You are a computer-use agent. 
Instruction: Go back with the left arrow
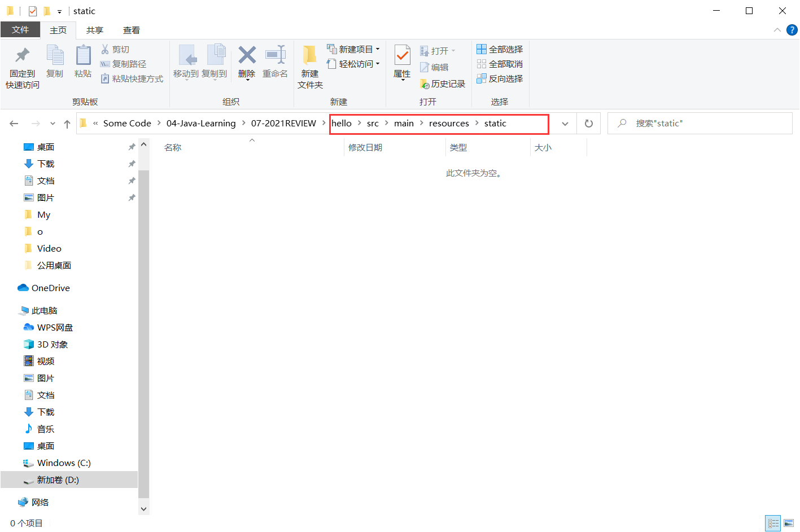pyautogui.click(x=14, y=124)
